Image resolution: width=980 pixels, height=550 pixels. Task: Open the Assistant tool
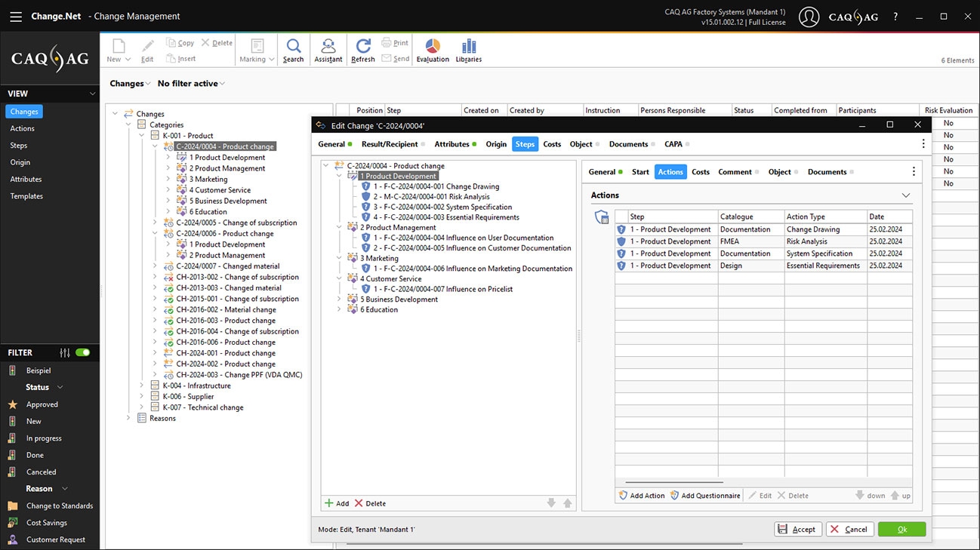click(328, 50)
